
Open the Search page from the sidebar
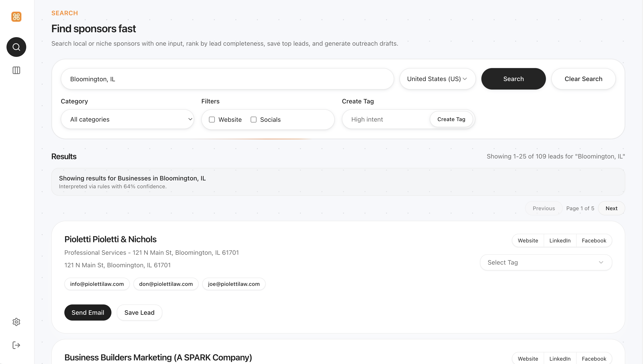(x=16, y=47)
